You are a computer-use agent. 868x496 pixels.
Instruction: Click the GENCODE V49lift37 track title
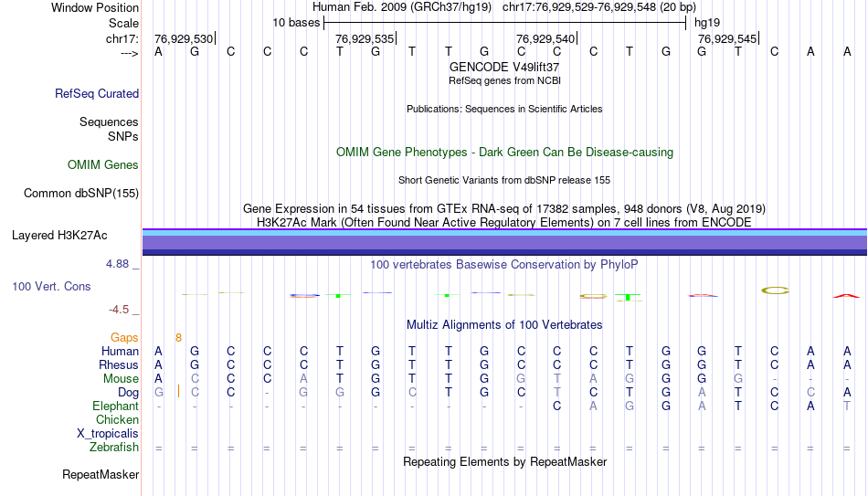tap(504, 67)
